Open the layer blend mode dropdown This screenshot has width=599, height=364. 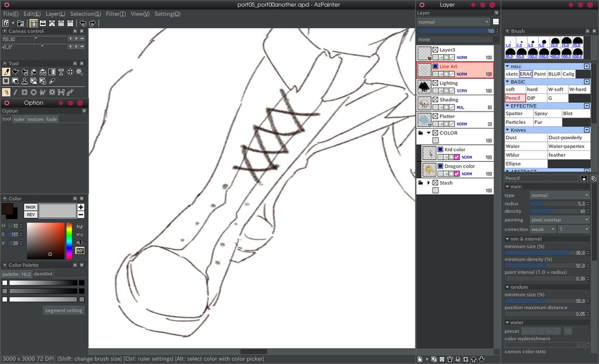pyautogui.click(x=453, y=22)
